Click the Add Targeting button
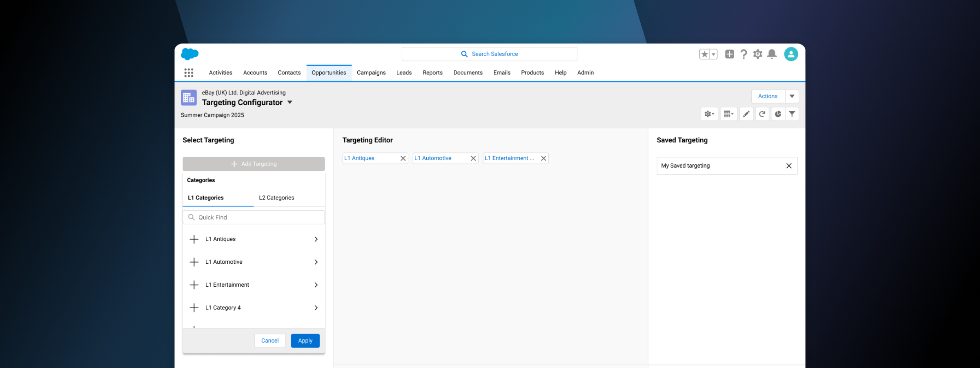The width and height of the screenshot is (980, 368). [254, 164]
